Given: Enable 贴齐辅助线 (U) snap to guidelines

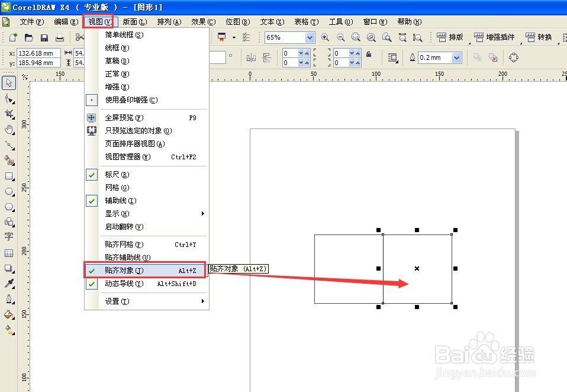Looking at the screenshot, I should 146,258.
